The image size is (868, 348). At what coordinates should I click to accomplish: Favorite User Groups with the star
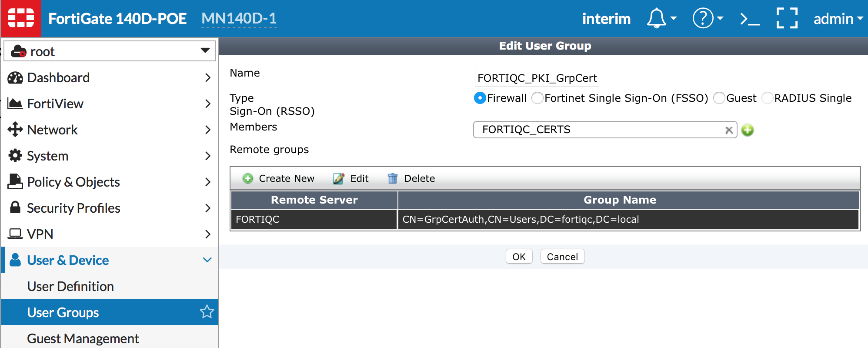click(x=207, y=311)
